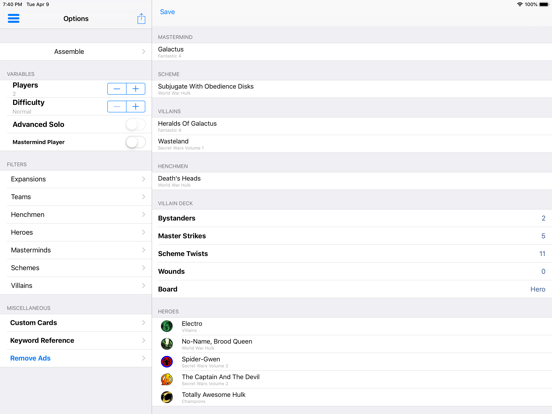
Task: Raise Difficulty with the plus button
Action: (x=136, y=106)
